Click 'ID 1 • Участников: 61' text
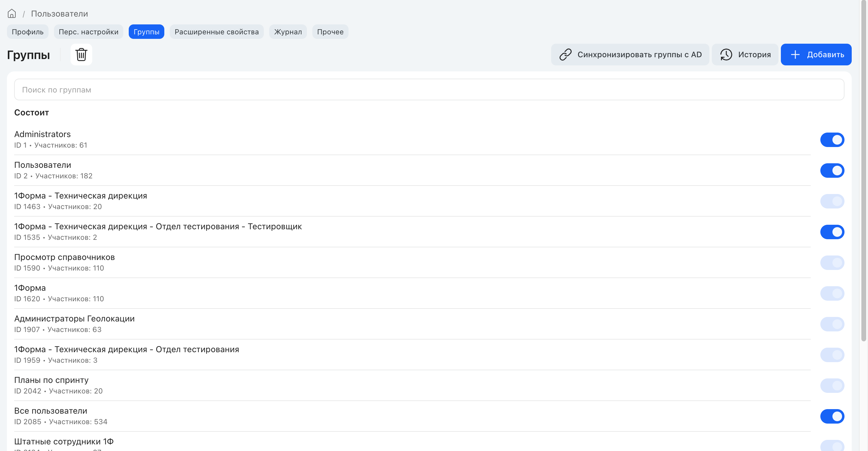This screenshot has height=451, width=868. coord(51,145)
